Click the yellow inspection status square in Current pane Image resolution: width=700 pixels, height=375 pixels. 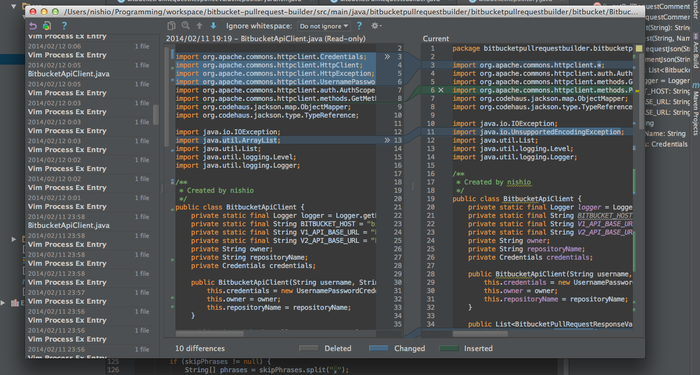point(639,48)
